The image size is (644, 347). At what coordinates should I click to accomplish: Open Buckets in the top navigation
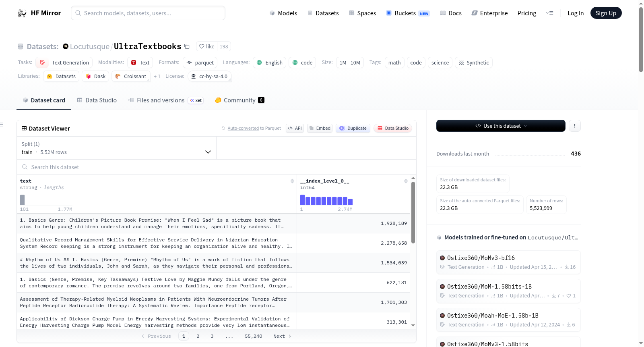pos(408,13)
